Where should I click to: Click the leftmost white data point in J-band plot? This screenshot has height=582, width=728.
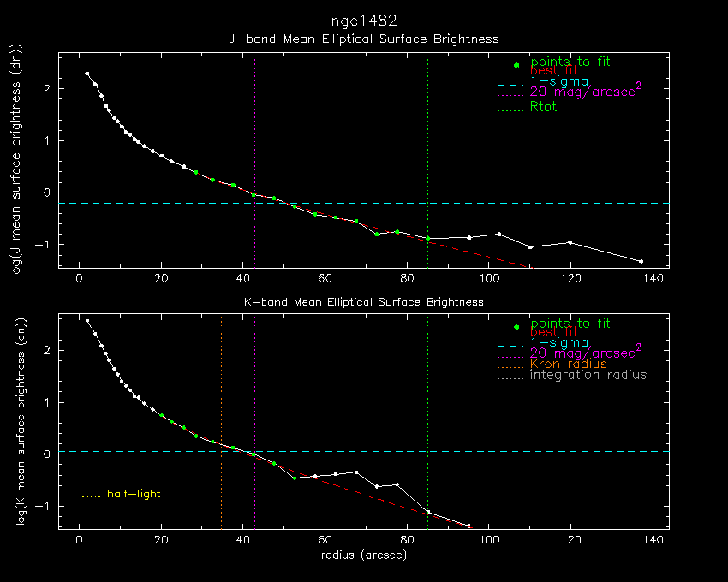click(87, 74)
